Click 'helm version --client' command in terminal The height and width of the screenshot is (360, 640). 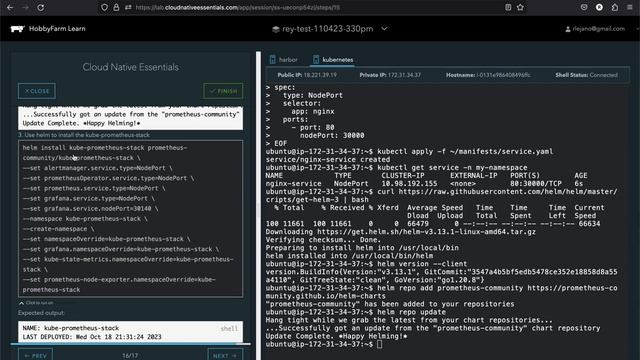click(x=422, y=264)
